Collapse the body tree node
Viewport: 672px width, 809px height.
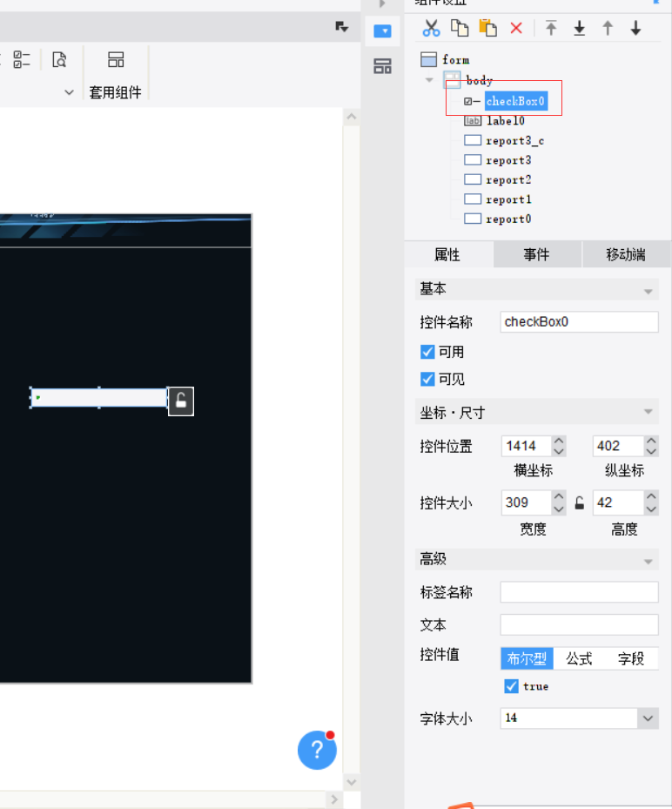(x=429, y=80)
